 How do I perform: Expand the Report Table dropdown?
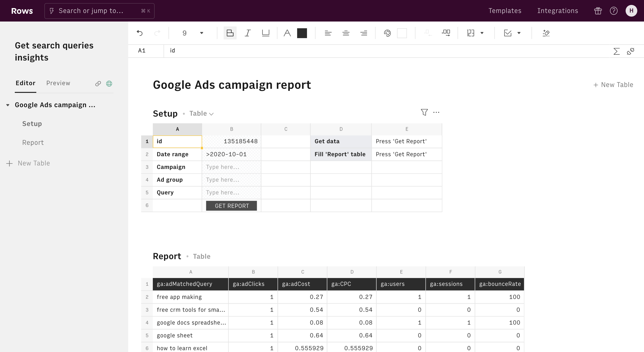(x=202, y=256)
